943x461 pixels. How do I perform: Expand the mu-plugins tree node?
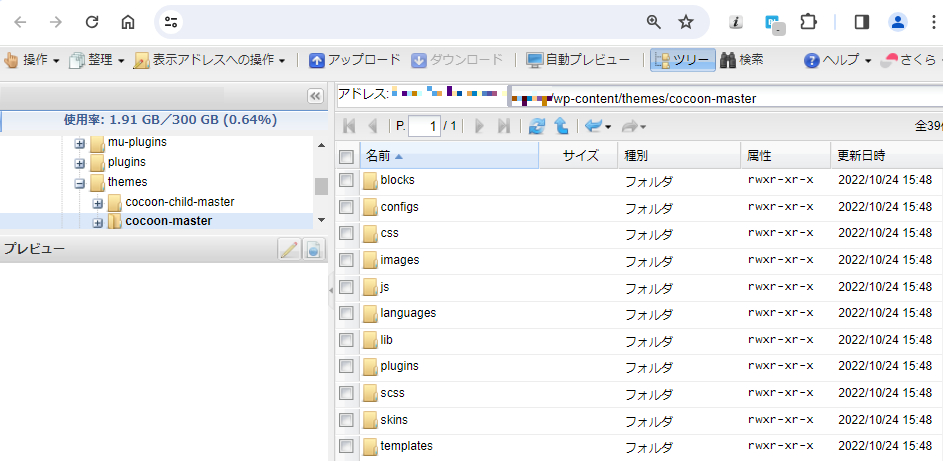(x=79, y=144)
